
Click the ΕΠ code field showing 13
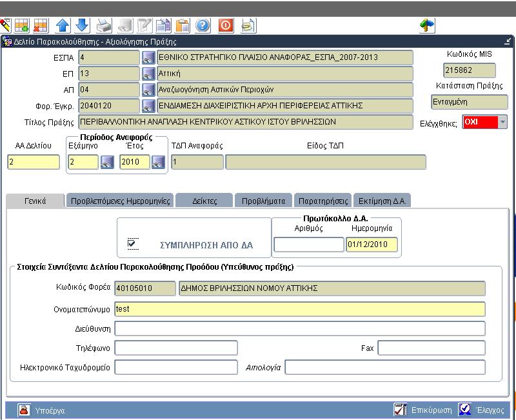109,74
